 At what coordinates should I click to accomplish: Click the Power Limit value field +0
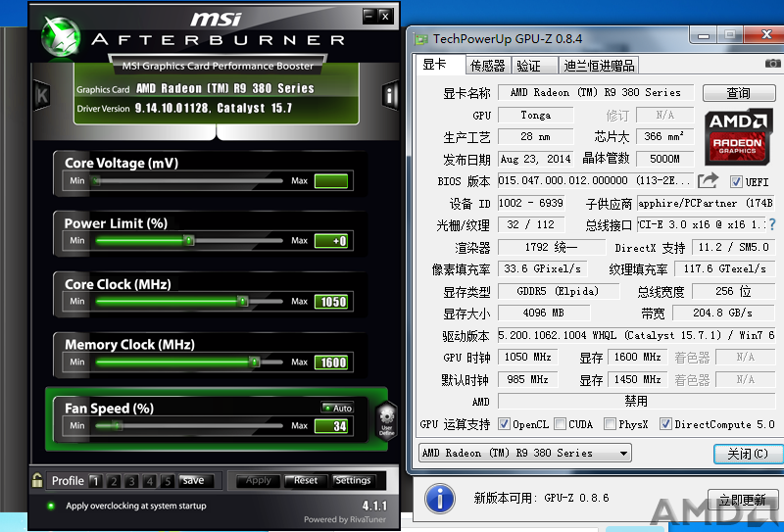[331, 241]
